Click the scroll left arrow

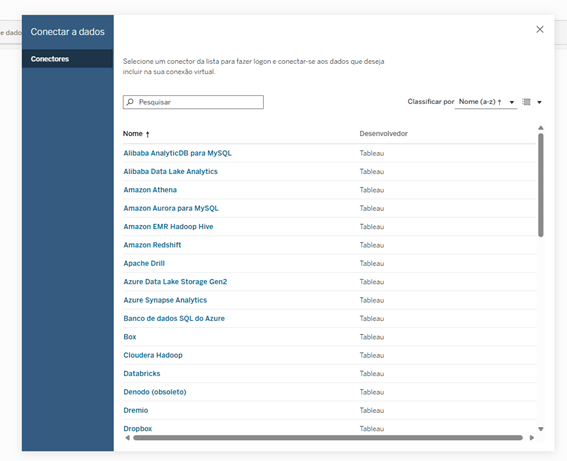tap(127, 437)
